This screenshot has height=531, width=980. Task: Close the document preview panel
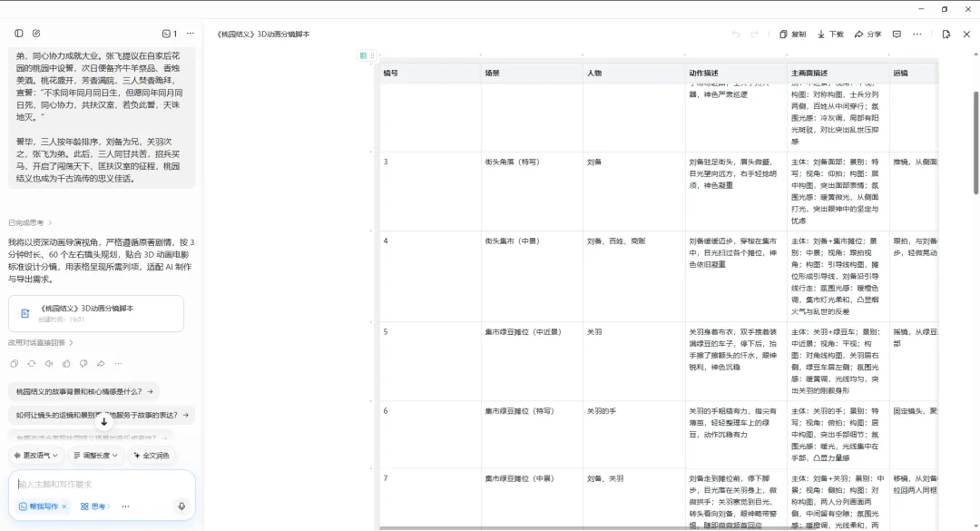(966, 34)
